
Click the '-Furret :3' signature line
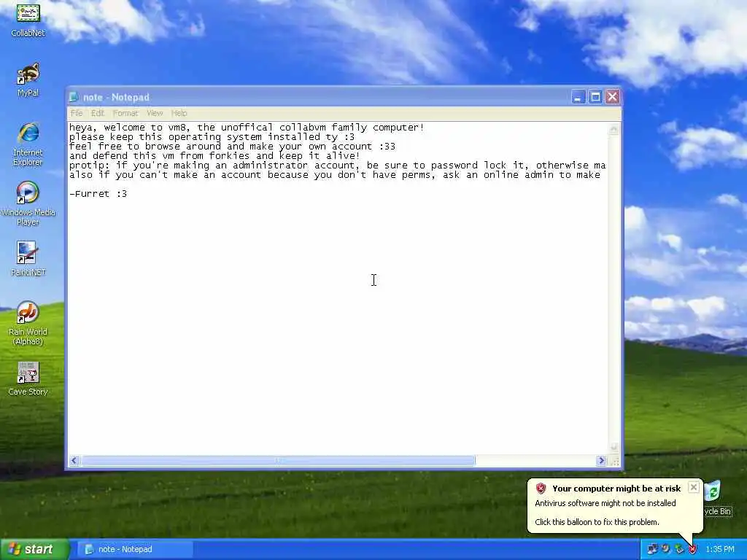98,194
